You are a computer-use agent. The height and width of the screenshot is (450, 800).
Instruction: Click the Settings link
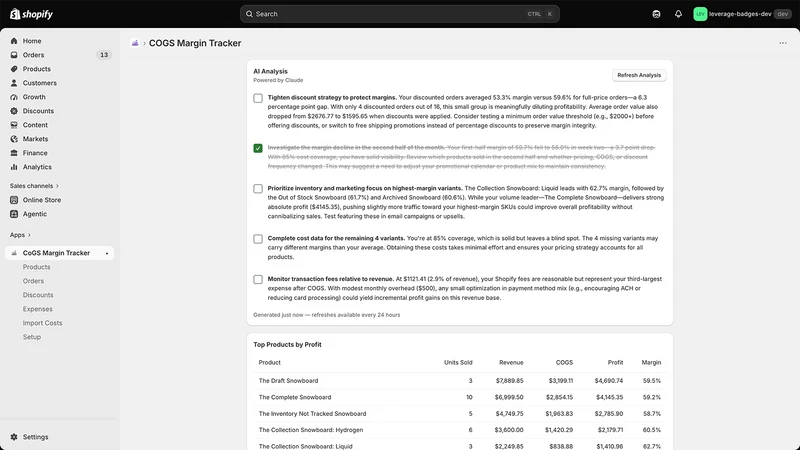pos(35,437)
